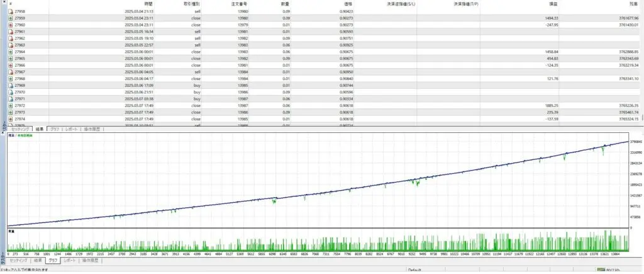Click the close order icon beside row 27959

(x=10, y=18)
